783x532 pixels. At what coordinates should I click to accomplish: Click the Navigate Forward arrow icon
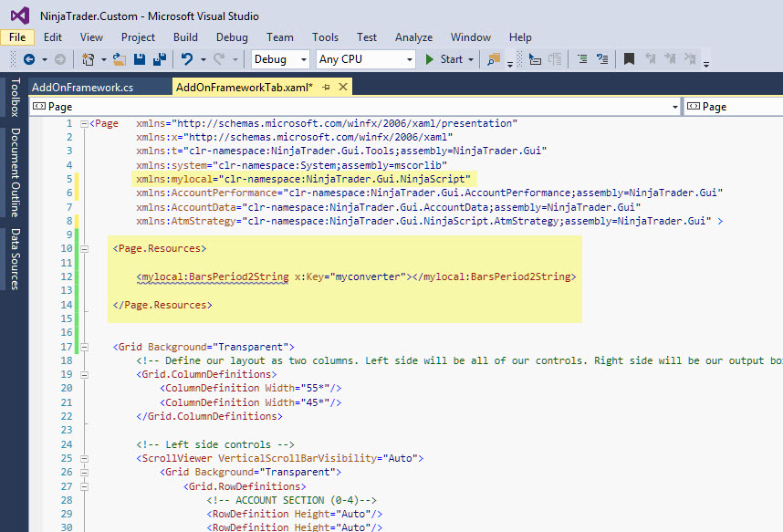tap(60, 59)
